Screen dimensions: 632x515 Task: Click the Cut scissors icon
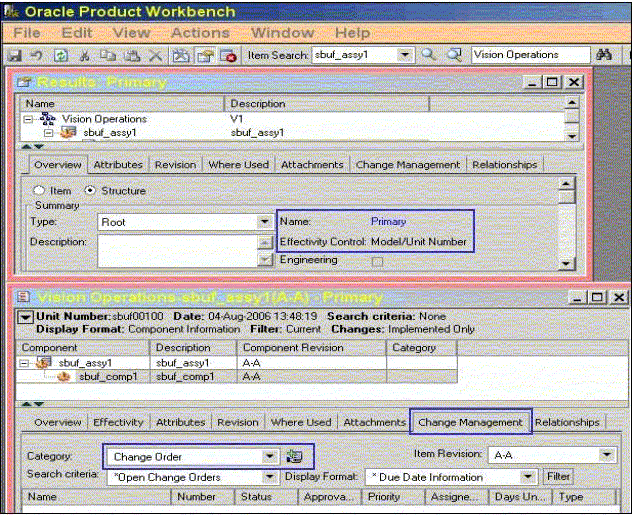click(x=84, y=55)
